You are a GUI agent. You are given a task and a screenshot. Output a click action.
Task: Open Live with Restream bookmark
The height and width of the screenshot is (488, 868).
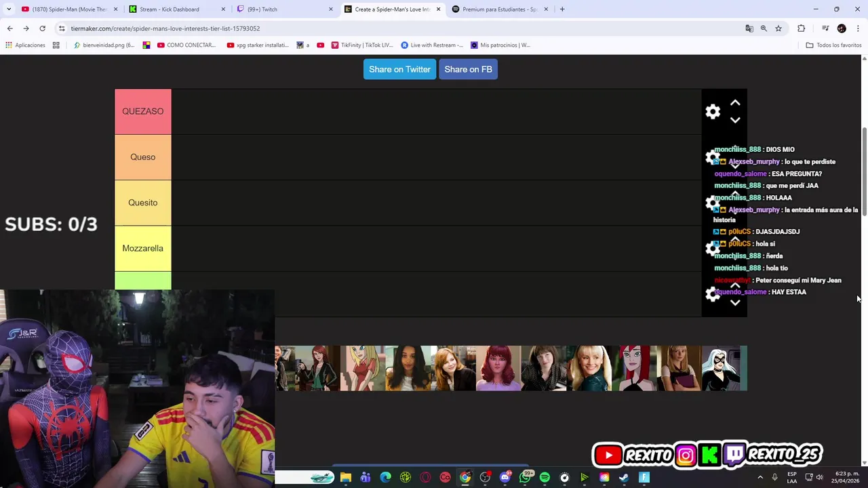pos(432,45)
